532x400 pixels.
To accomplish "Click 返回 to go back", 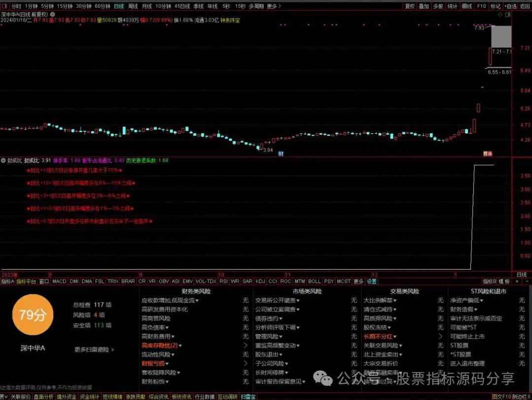I will (525, 6).
